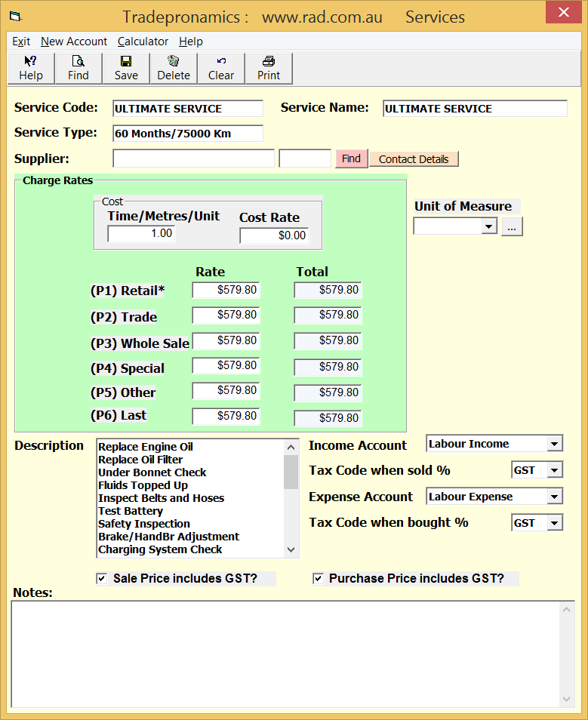Delete the service via Delete toolbar icon
588x720 pixels.
pos(174,68)
